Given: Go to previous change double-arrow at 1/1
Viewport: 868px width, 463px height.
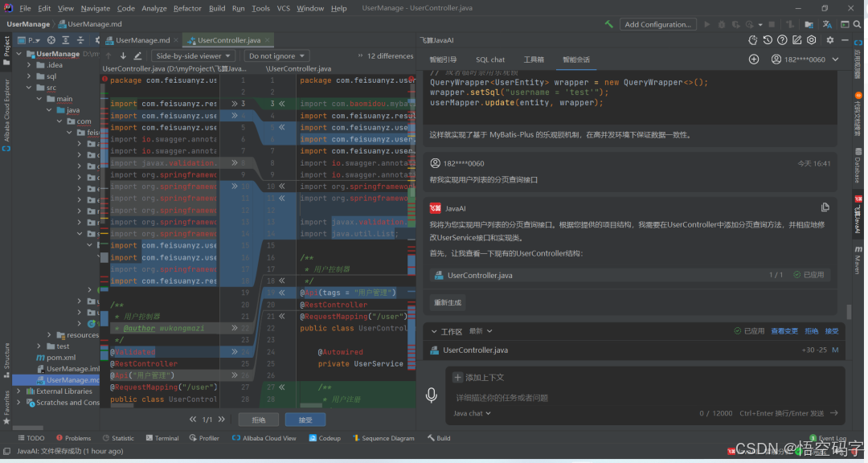Looking at the screenshot, I should point(193,420).
